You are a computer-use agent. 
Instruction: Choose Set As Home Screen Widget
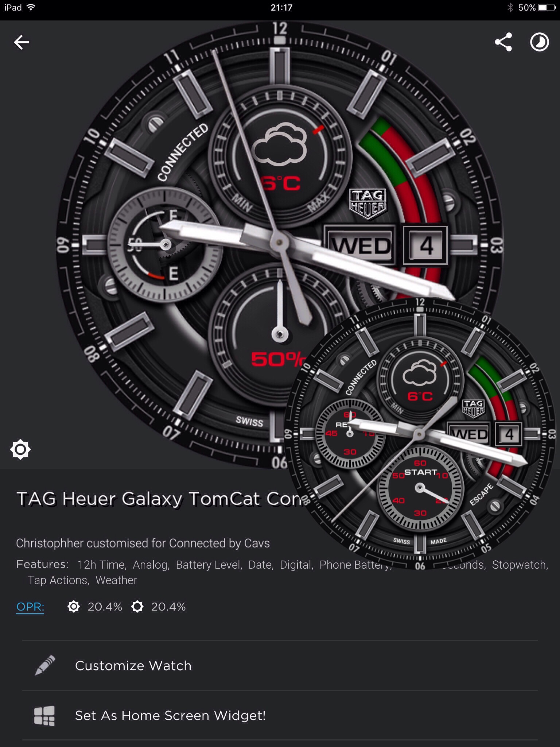pos(280,715)
